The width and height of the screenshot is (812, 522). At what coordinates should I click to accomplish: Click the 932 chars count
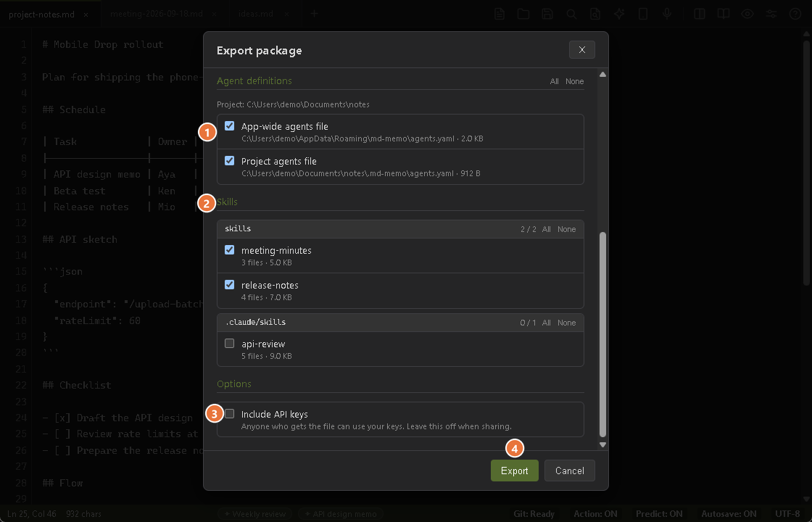(84, 514)
